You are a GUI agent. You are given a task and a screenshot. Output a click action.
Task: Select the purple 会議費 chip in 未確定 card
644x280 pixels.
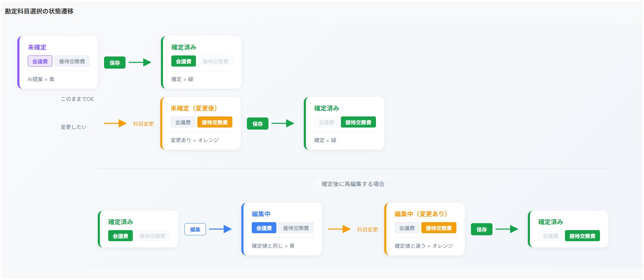40,61
